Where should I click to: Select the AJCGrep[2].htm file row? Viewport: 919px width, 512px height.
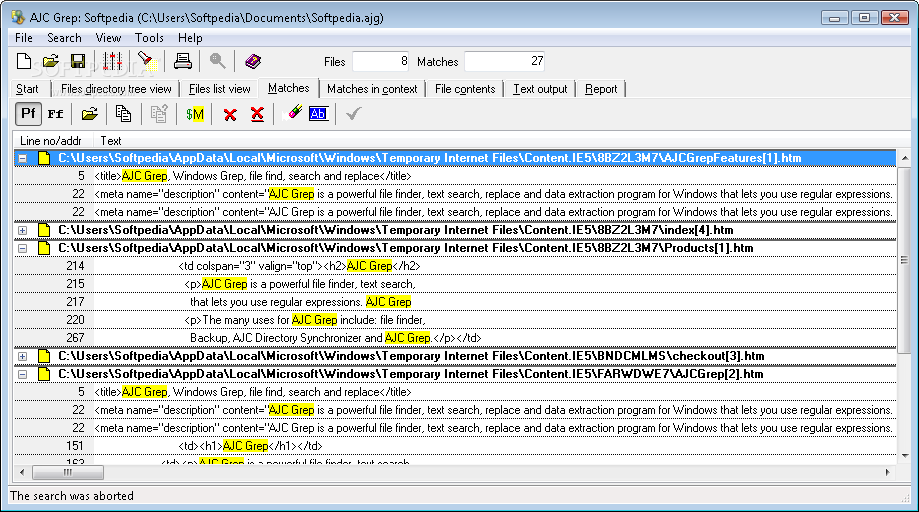click(455, 374)
